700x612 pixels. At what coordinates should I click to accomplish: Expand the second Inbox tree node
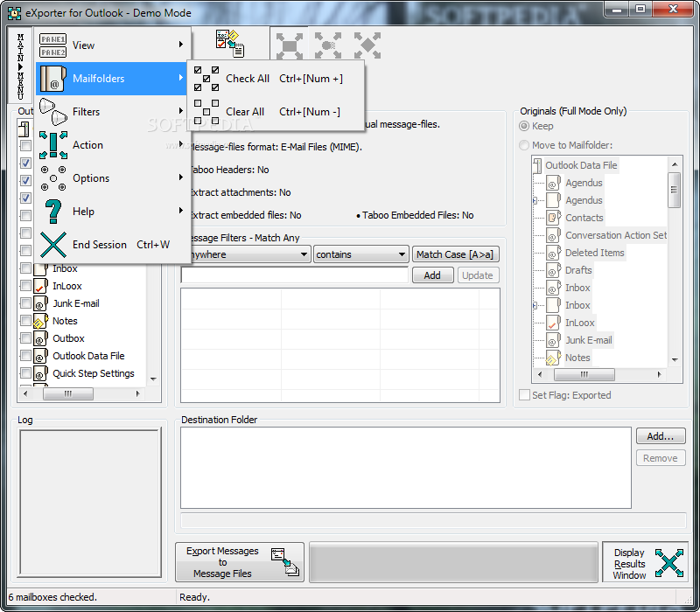click(535, 305)
